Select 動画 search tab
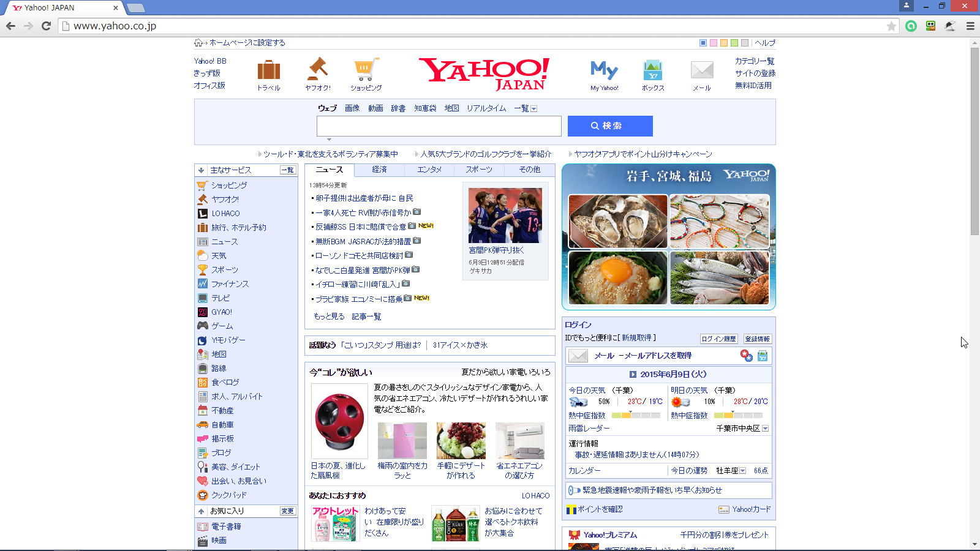 [375, 108]
